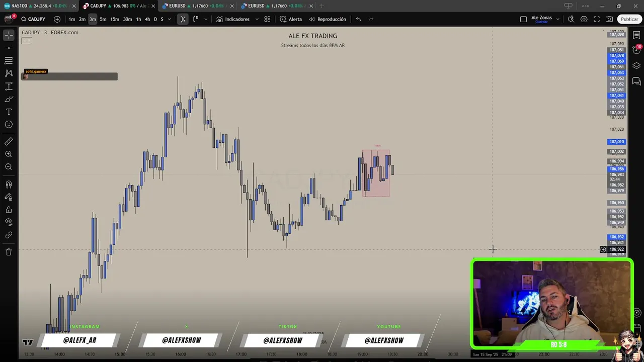Image resolution: width=644 pixels, height=362 pixels.
Task: Open the chart settings hexagon icon
Action: (x=584, y=19)
